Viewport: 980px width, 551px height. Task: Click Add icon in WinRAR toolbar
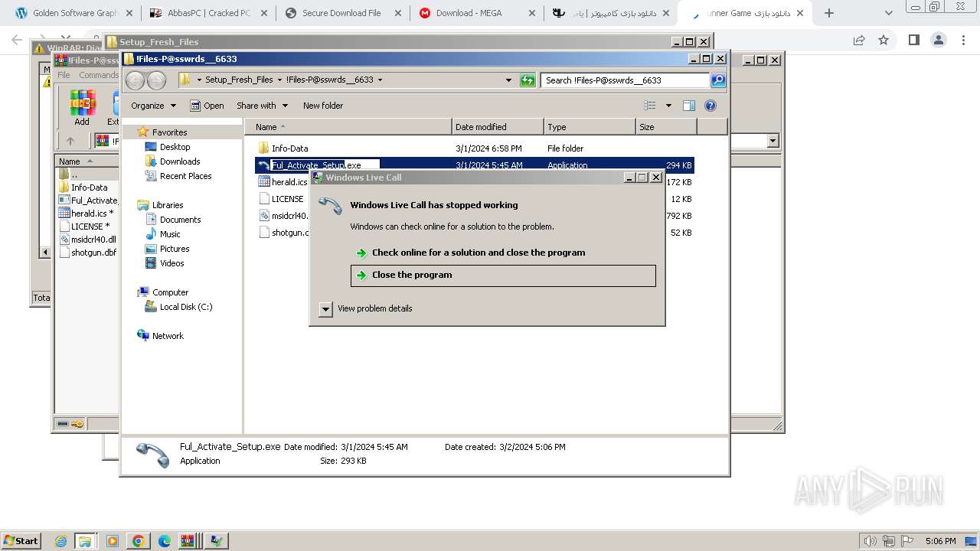(82, 108)
